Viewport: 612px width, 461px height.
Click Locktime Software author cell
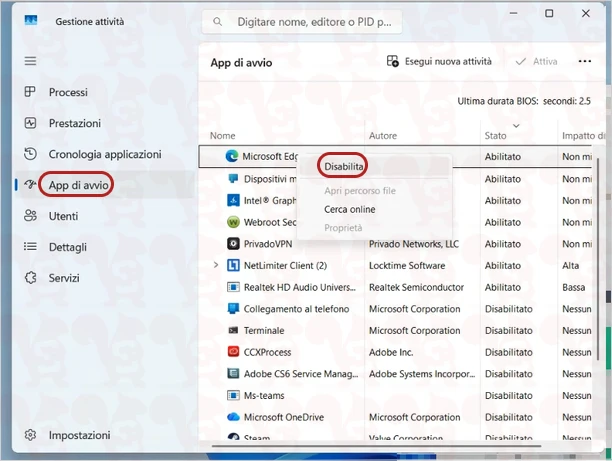click(407, 265)
